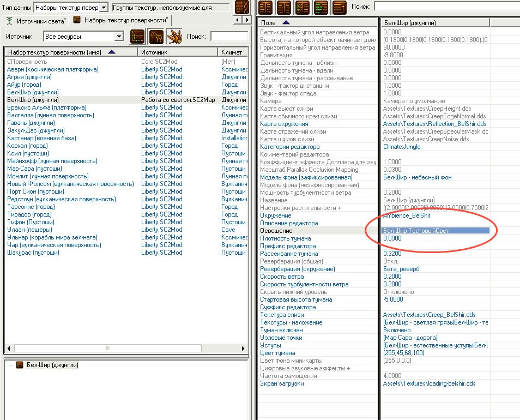This screenshot has height=420, width=520.
Task: Click the green-lined field view icon
Action: 321,7
